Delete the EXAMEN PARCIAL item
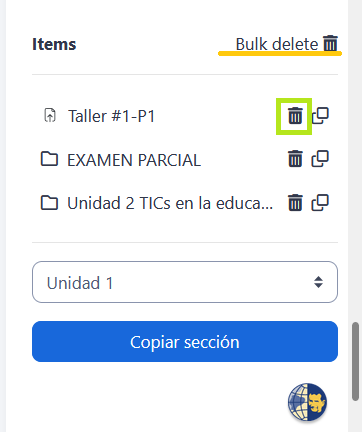362x432 pixels. tap(295, 159)
